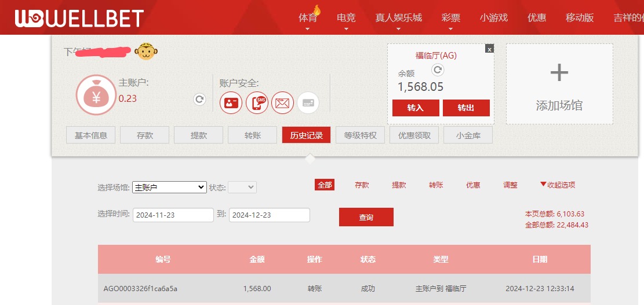The height and width of the screenshot is (305, 644).
Task: Click the 查询 search button
Action: (x=366, y=217)
